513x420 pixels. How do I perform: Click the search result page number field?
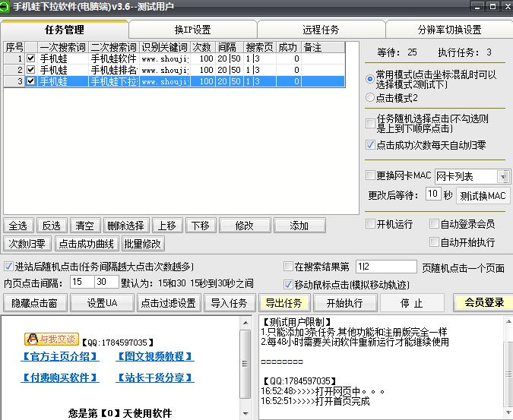point(385,267)
